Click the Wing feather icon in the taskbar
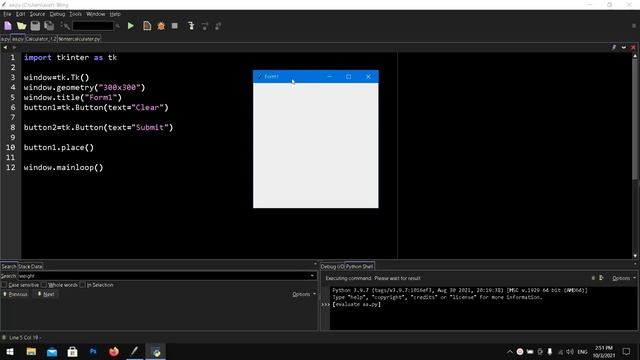Screen dimensions: 640x360 (x=135, y=351)
